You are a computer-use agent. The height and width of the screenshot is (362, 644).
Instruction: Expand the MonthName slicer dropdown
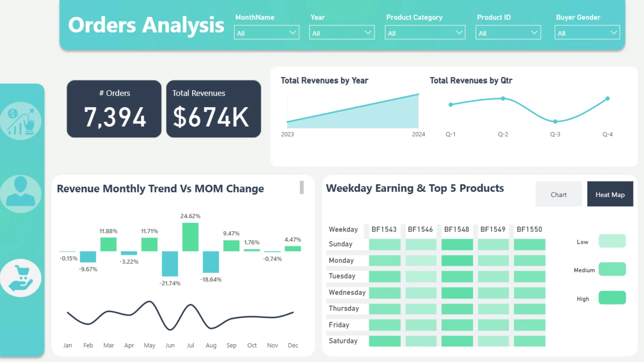click(266, 33)
